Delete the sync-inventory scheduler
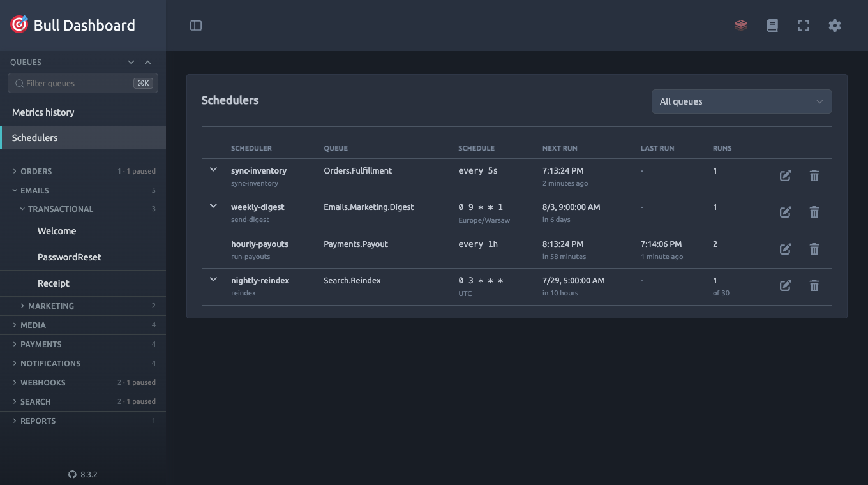The height and width of the screenshot is (485, 868). click(814, 175)
